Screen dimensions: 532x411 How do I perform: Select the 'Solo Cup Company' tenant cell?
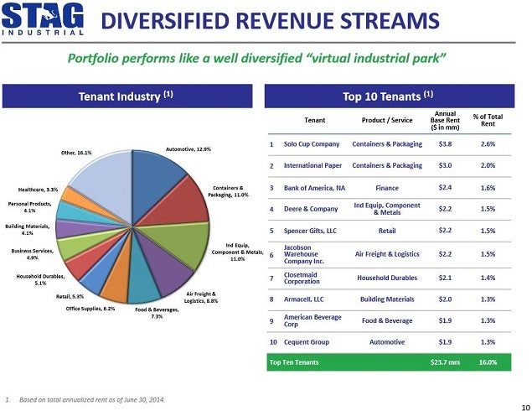[312, 143]
